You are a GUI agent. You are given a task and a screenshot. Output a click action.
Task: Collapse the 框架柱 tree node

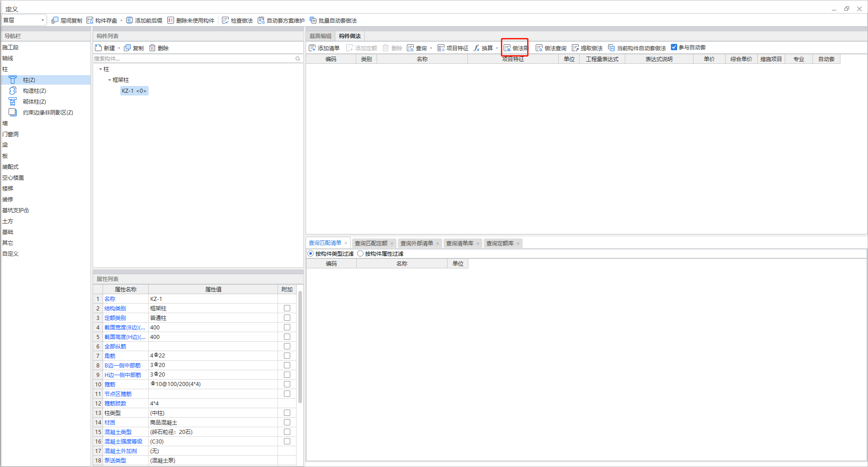point(109,80)
